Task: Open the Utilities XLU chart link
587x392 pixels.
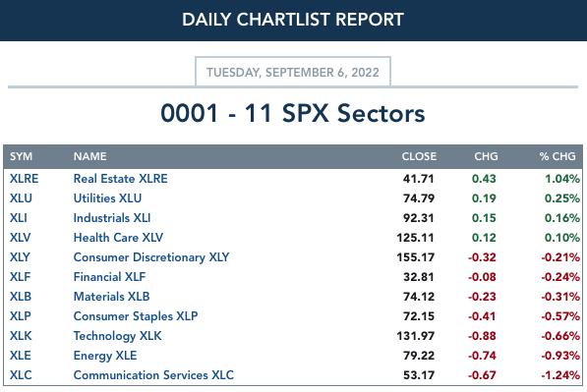Action: (107, 198)
